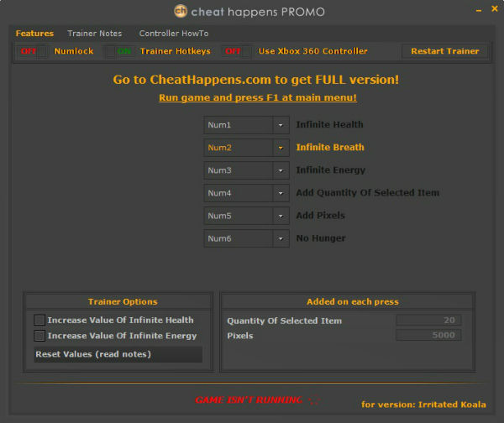Open the Num4 hotkey dropdown arrow
The height and width of the screenshot is (423, 504).
coord(281,193)
